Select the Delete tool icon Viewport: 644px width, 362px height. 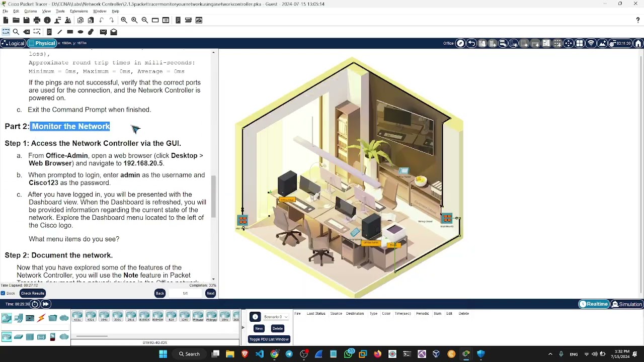(x=27, y=32)
